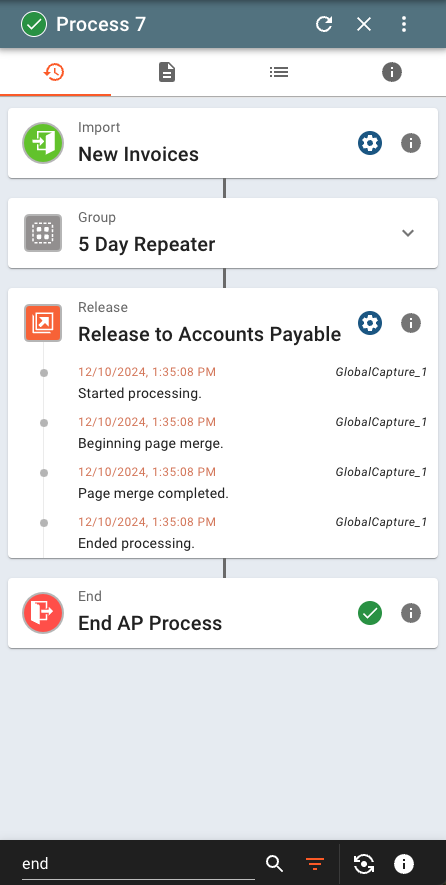Open the three-dot more options menu
The height and width of the screenshot is (885, 446).
pyautogui.click(x=404, y=24)
